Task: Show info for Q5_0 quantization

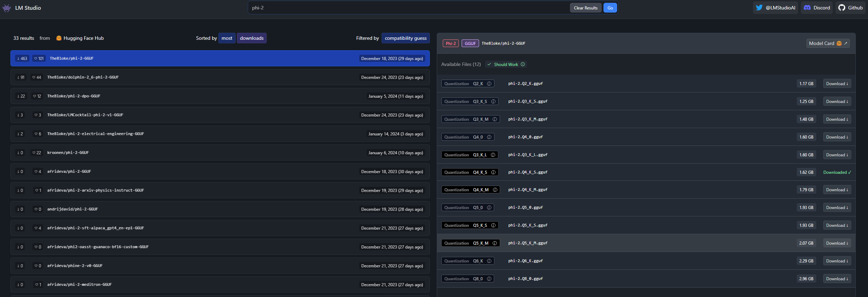Action: pyautogui.click(x=489, y=208)
